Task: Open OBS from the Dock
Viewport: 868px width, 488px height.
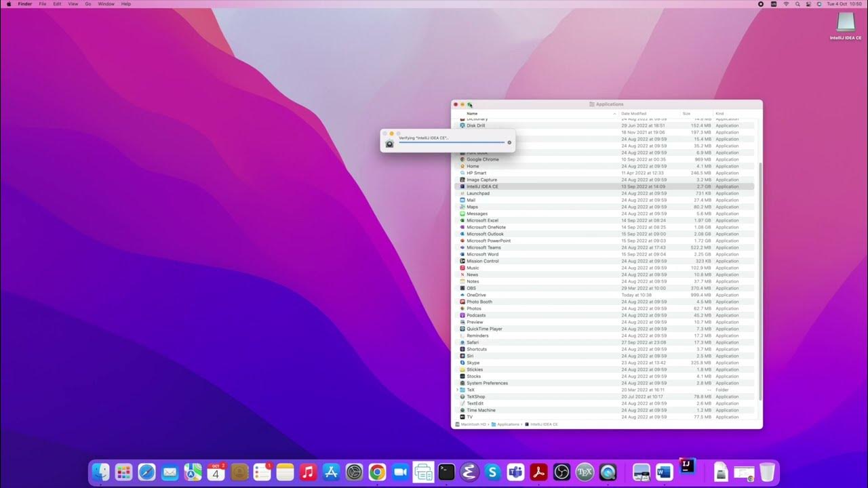Action: pyautogui.click(x=561, y=472)
